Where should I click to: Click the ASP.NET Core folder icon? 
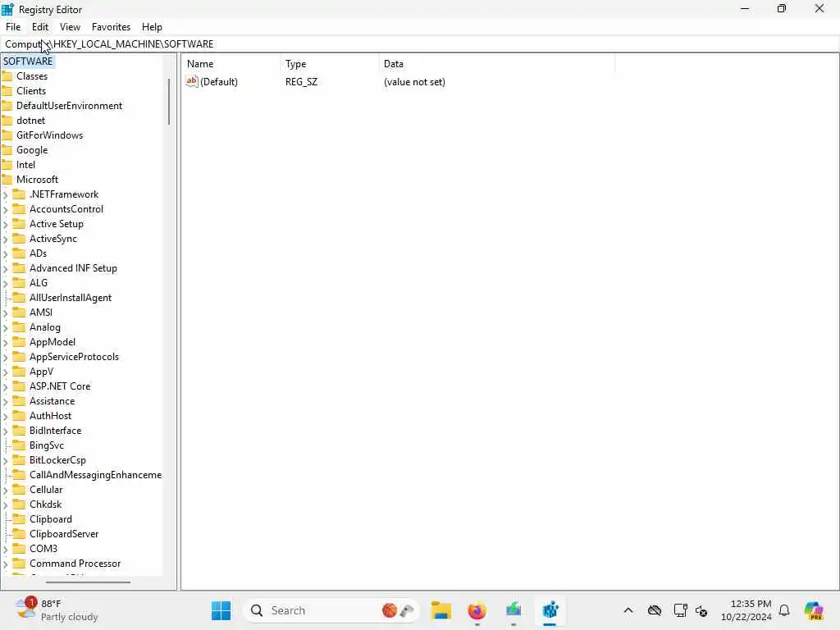19,386
